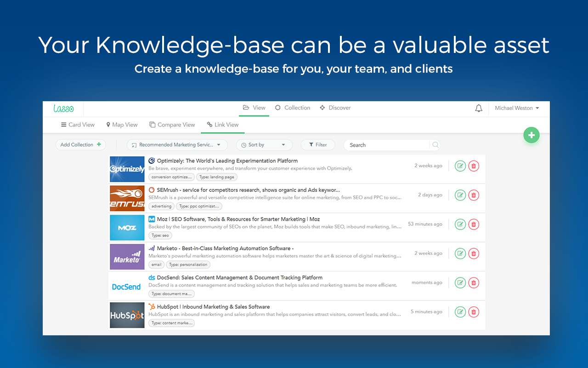Switch to the Discover tab
Viewport: 588px width, 368px height.
pos(335,108)
